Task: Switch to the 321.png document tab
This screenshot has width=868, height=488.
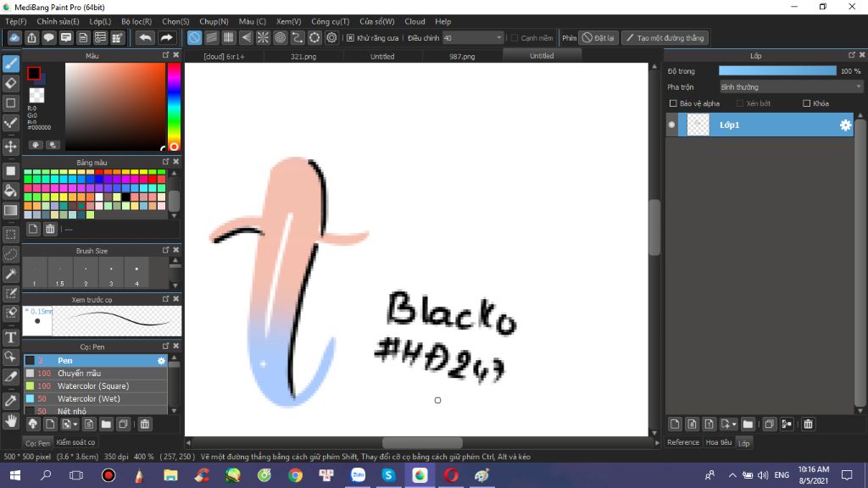Action: [305, 57]
